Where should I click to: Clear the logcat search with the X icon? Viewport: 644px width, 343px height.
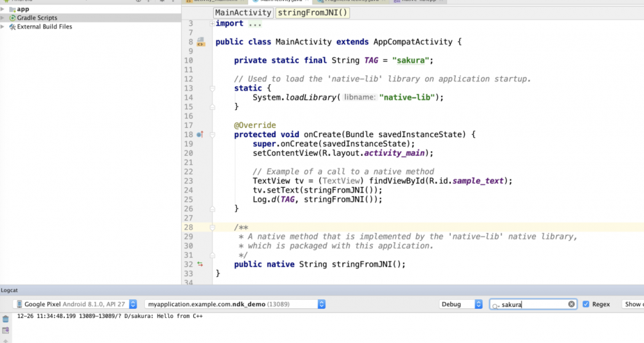point(571,304)
